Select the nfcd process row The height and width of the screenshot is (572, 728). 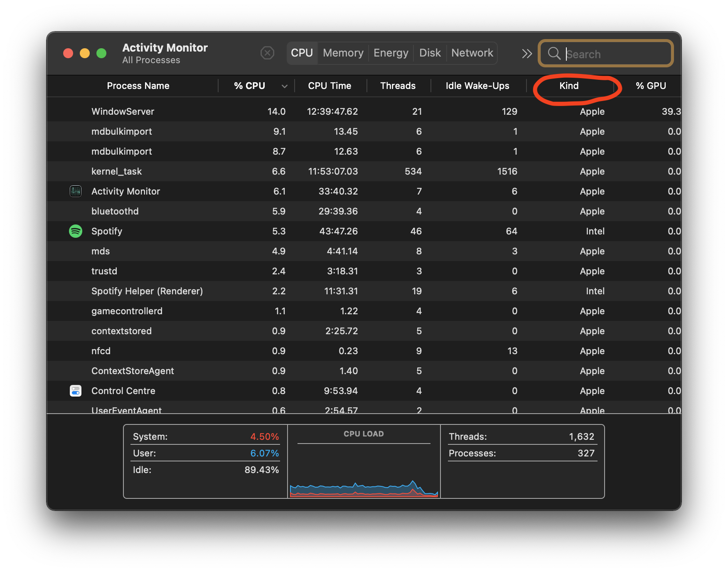(364, 351)
